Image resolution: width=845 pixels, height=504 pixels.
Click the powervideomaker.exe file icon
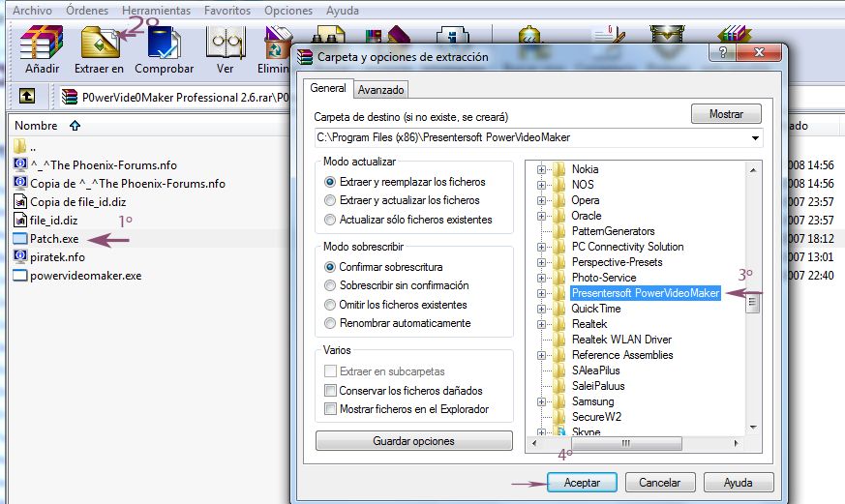(x=20, y=275)
